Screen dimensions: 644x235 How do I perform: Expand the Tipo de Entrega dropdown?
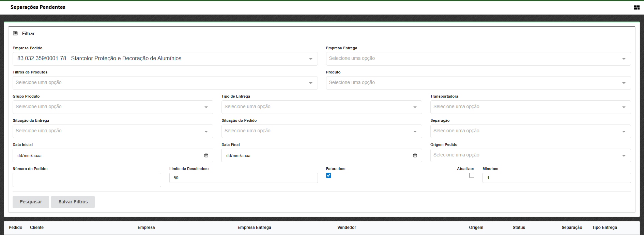(321, 107)
